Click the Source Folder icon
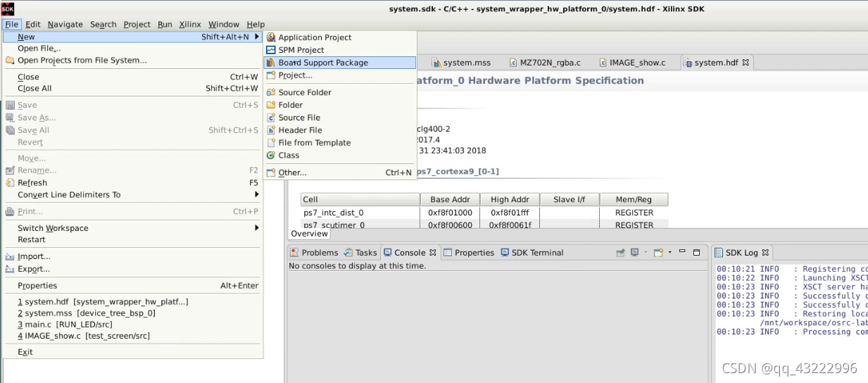 [271, 92]
